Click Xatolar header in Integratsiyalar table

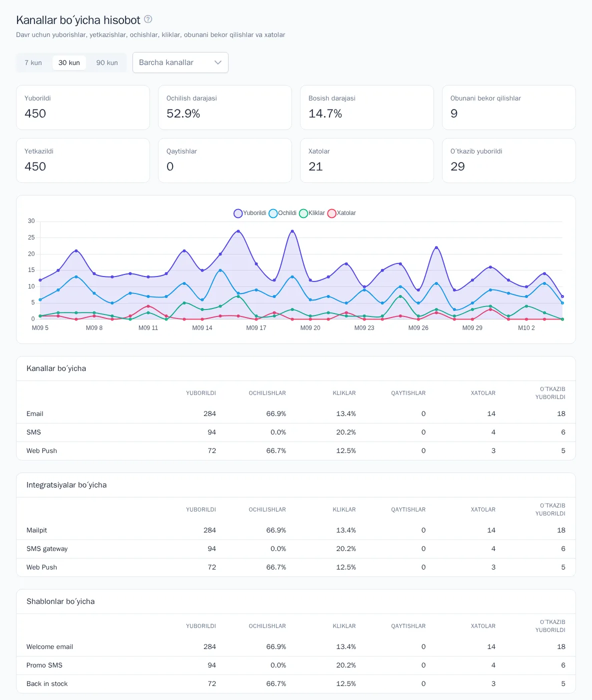tap(483, 509)
